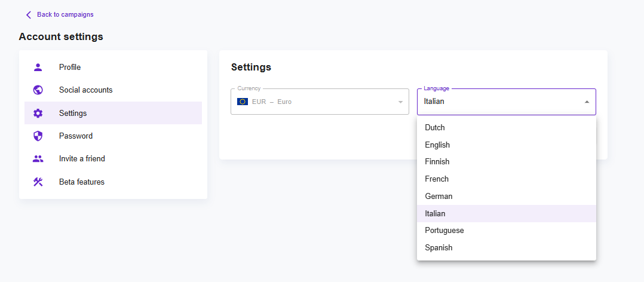Image resolution: width=644 pixels, height=282 pixels.
Task: Select Portuguese in the language list
Action: point(444,231)
